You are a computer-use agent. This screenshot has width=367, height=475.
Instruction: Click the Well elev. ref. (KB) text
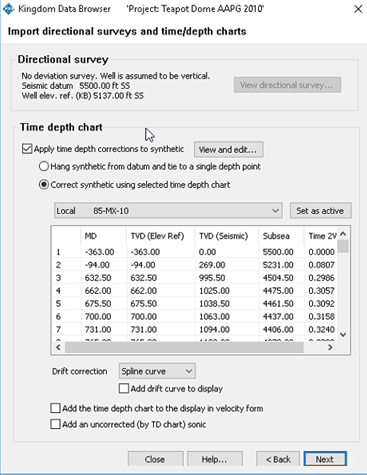83,96
